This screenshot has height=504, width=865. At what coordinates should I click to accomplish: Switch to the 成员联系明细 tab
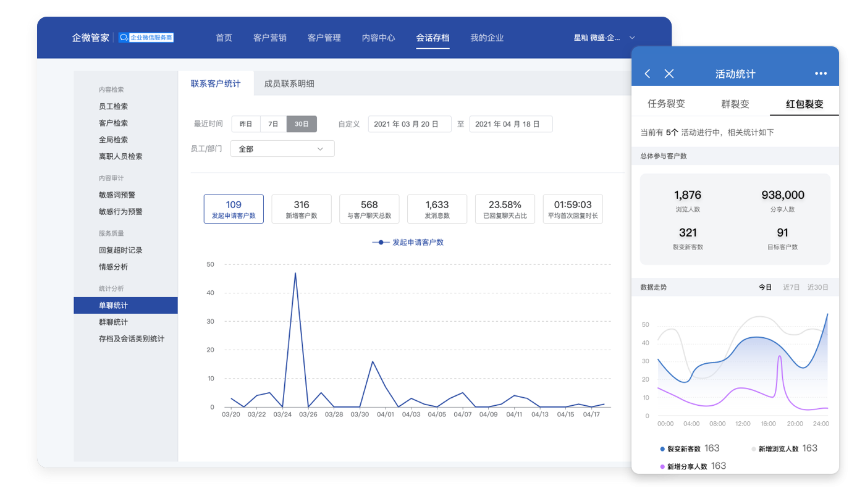click(289, 83)
